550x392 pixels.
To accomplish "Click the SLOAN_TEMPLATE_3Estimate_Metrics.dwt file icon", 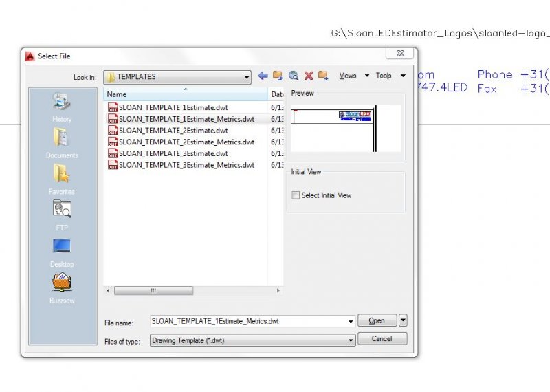I will (x=113, y=165).
